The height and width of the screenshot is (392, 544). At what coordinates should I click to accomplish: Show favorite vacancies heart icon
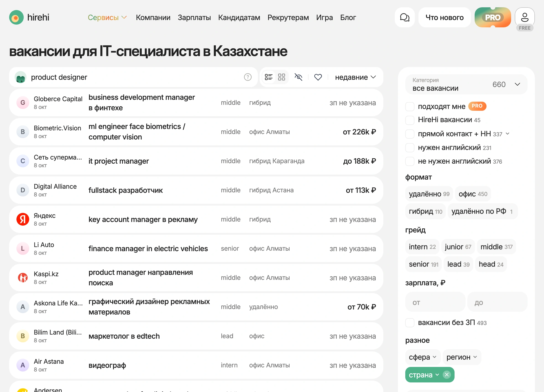point(318,77)
